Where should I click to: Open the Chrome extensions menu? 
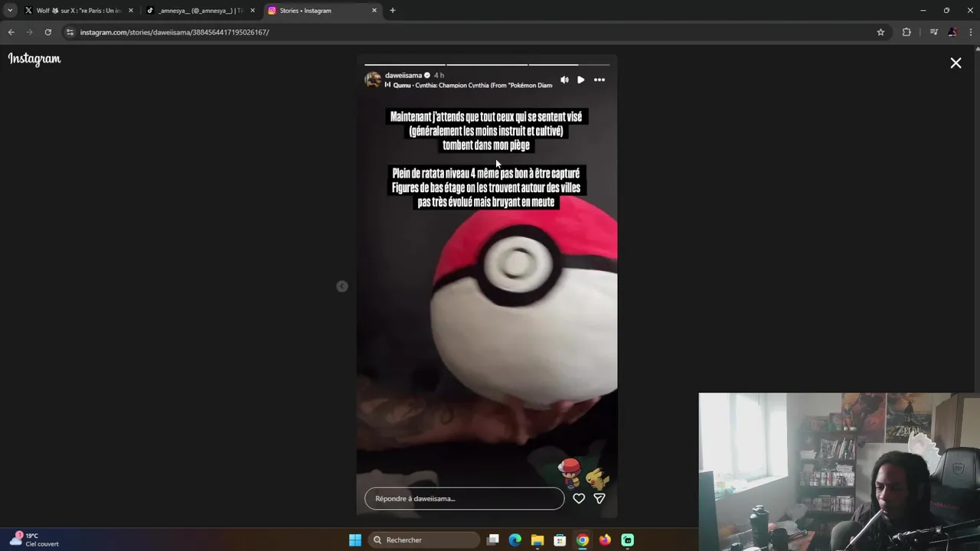pyautogui.click(x=906, y=32)
